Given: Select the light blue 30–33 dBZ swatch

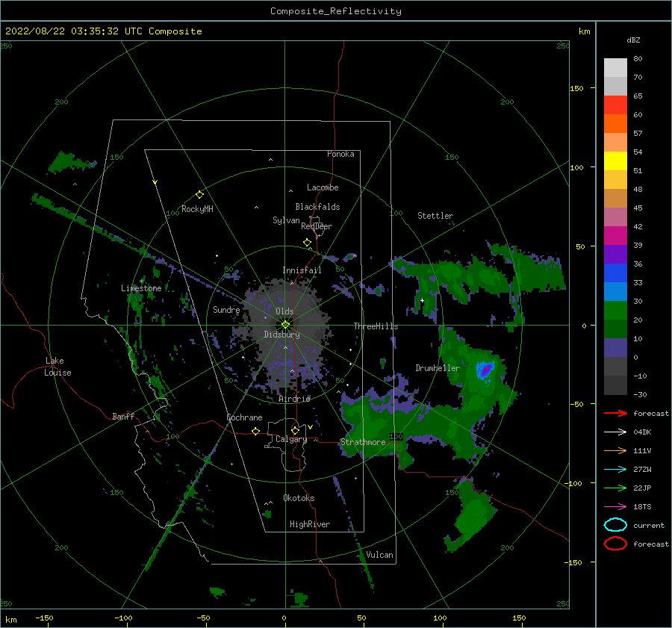Looking at the screenshot, I should [x=615, y=292].
